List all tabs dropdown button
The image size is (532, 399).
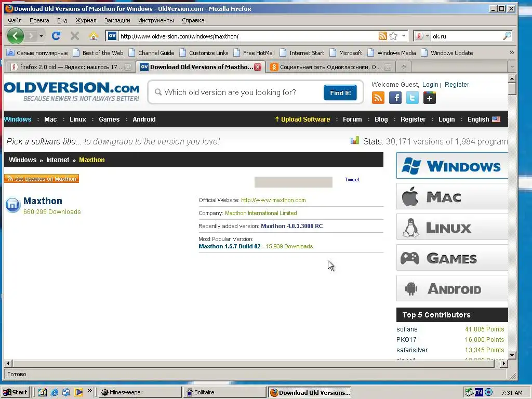512,67
